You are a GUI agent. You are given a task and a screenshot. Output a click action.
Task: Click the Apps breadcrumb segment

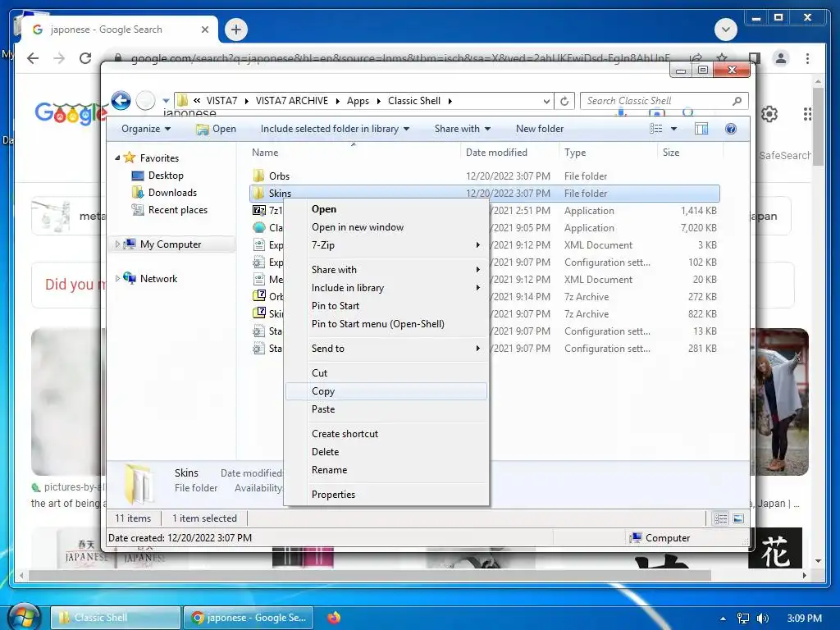coord(358,101)
